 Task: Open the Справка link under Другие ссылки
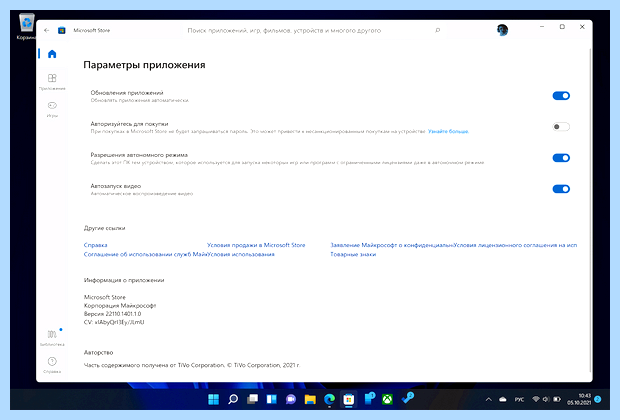95,245
